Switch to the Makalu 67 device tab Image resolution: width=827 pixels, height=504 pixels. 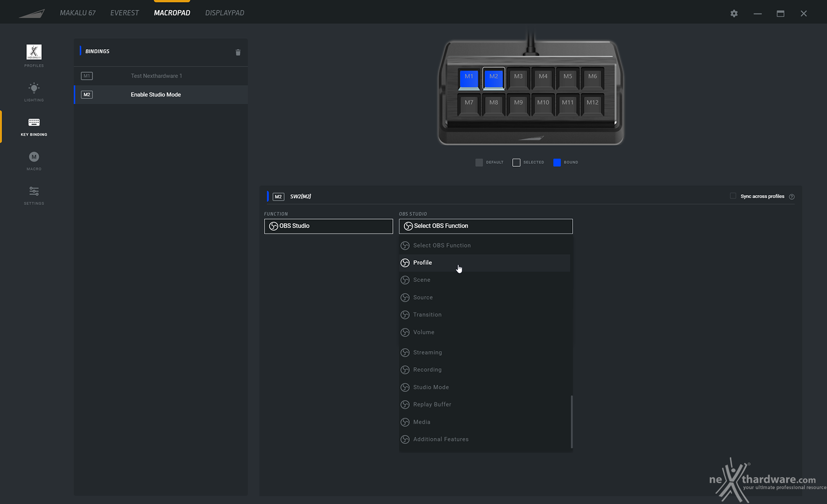pos(78,13)
